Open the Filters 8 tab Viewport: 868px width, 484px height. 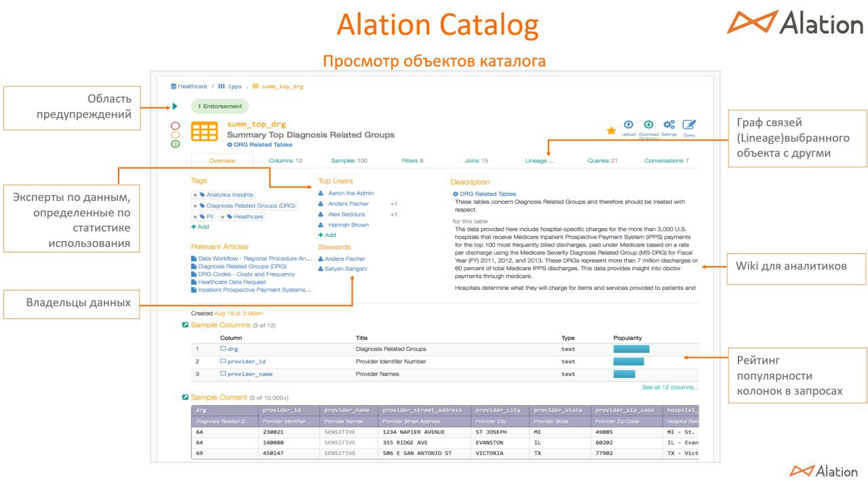(412, 161)
